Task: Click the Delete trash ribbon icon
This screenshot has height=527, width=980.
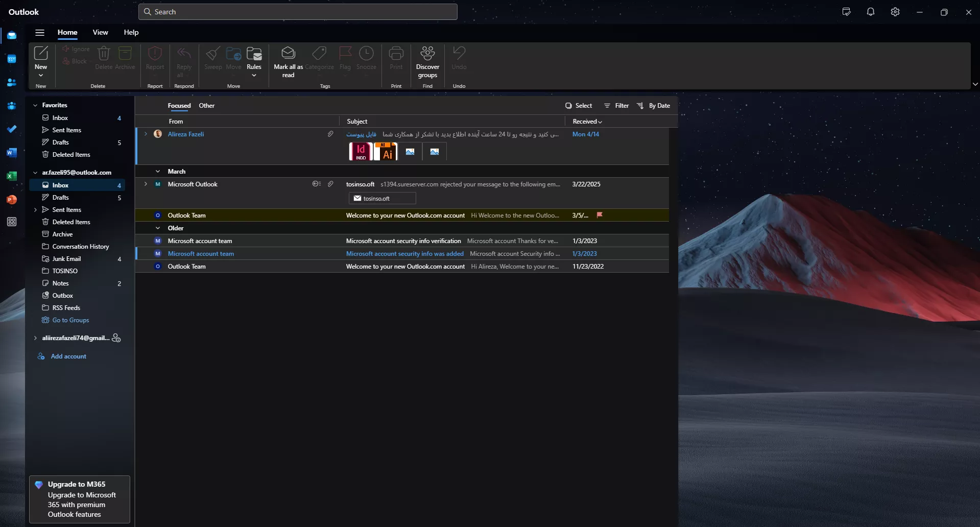Action: [104, 53]
